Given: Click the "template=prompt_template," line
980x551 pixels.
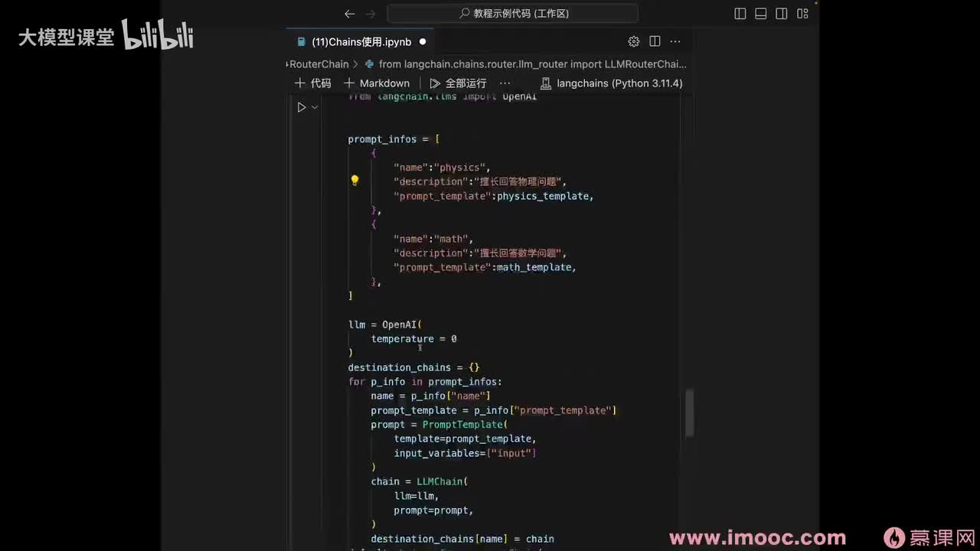Looking at the screenshot, I should point(465,439).
